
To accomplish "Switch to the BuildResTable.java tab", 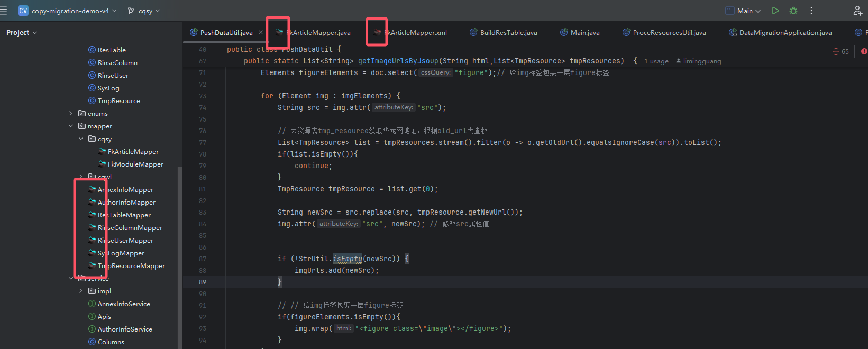I will [508, 33].
